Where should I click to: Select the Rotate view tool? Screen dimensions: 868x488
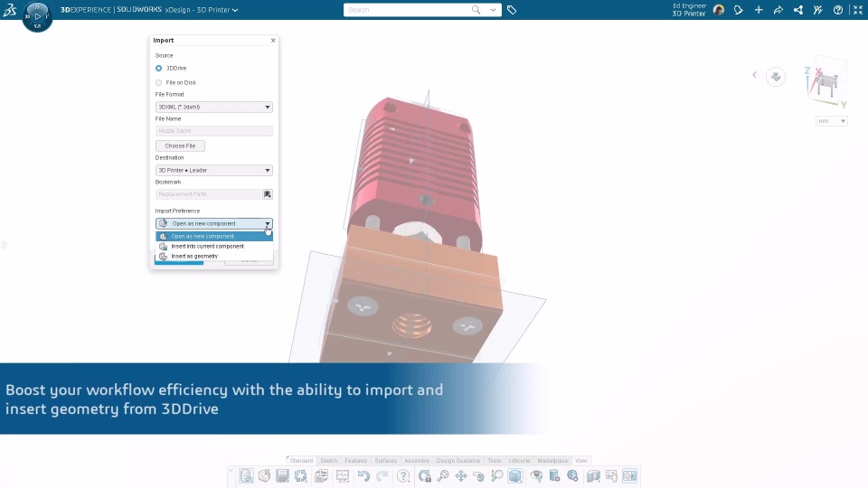[x=479, y=476]
